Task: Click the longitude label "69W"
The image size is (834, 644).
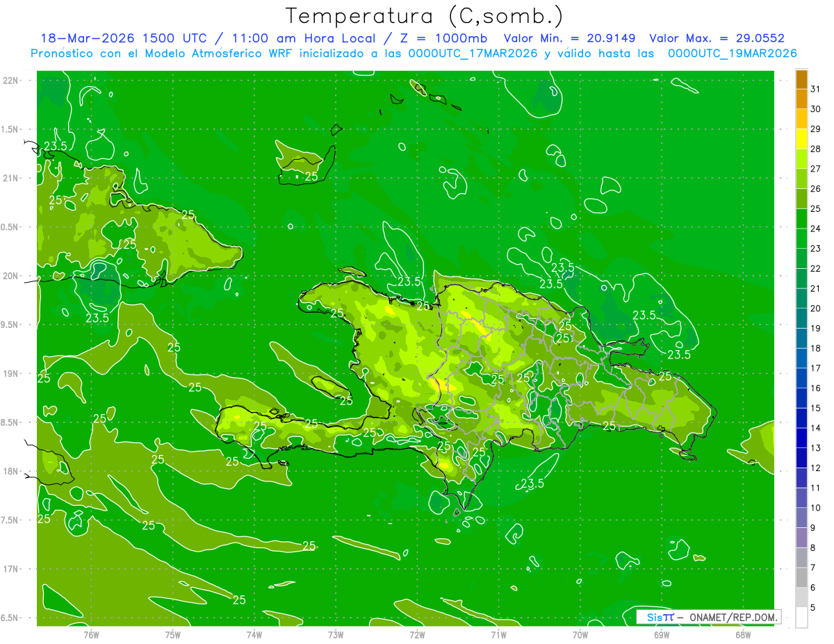Action: [x=662, y=634]
